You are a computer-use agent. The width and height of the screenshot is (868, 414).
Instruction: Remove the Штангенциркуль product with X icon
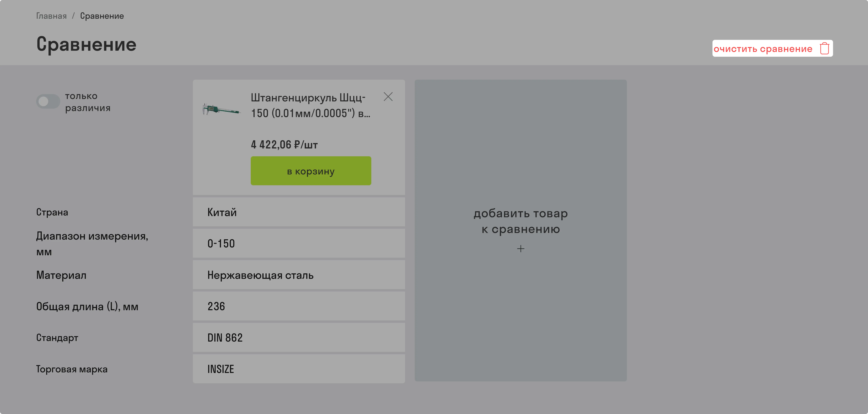click(x=388, y=97)
